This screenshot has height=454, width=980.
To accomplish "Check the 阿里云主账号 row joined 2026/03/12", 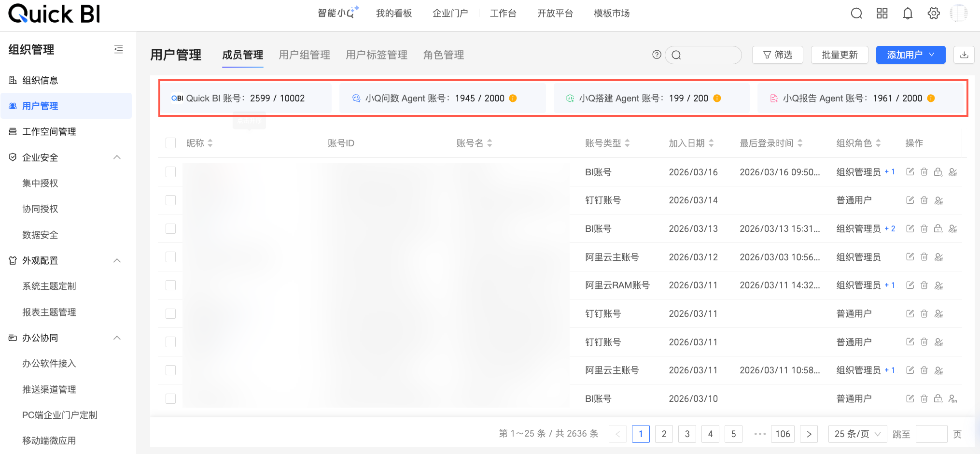I will (x=170, y=257).
